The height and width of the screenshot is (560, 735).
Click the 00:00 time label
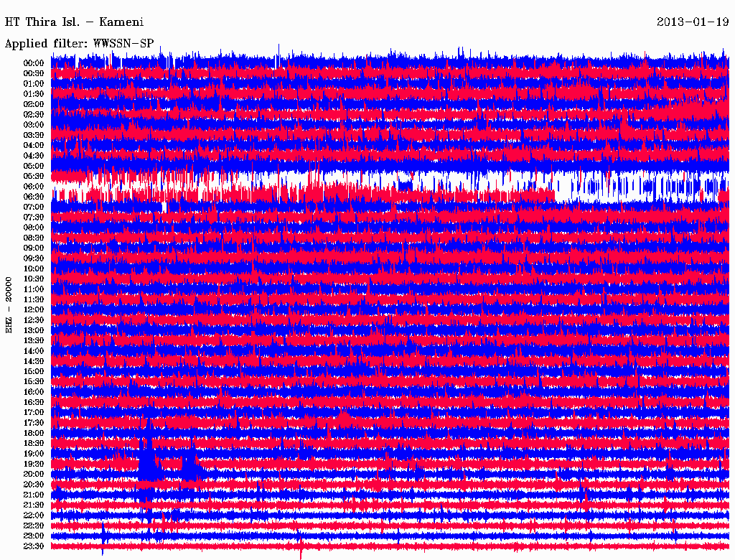click(x=34, y=63)
